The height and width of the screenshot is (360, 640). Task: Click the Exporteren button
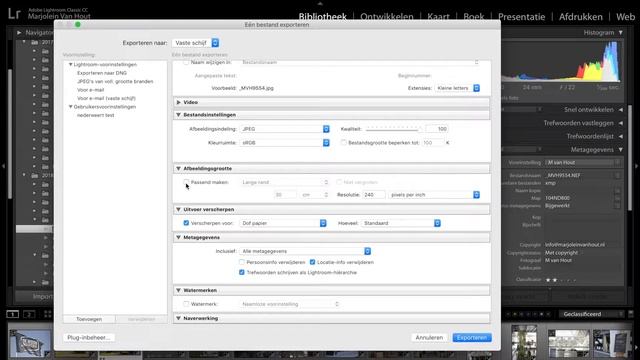472,338
